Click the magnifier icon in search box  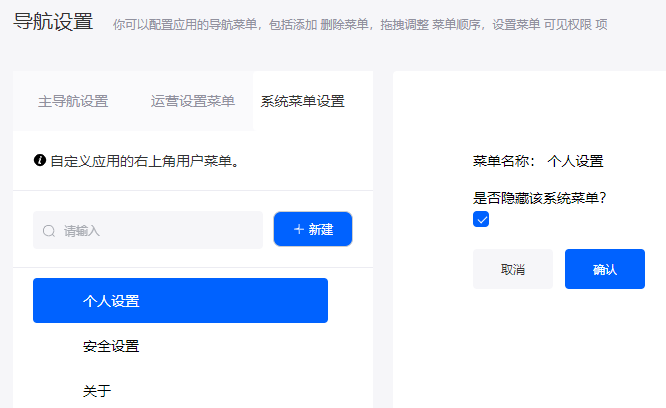point(49,231)
